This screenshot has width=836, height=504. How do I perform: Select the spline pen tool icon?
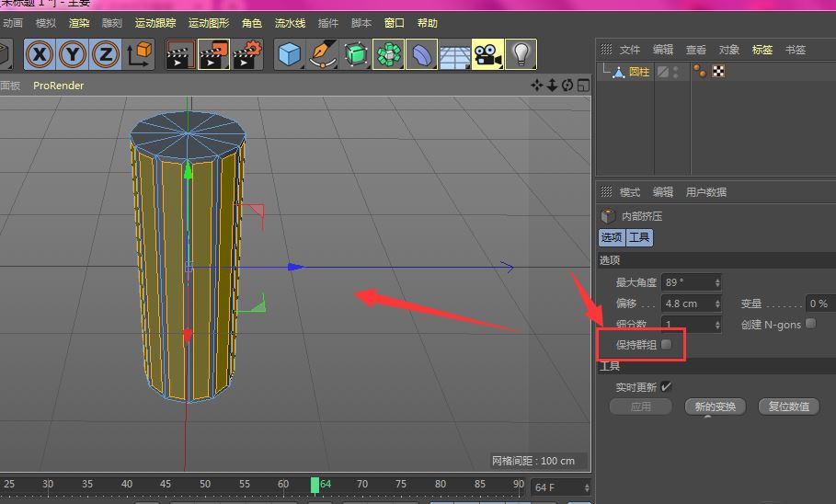point(324,55)
